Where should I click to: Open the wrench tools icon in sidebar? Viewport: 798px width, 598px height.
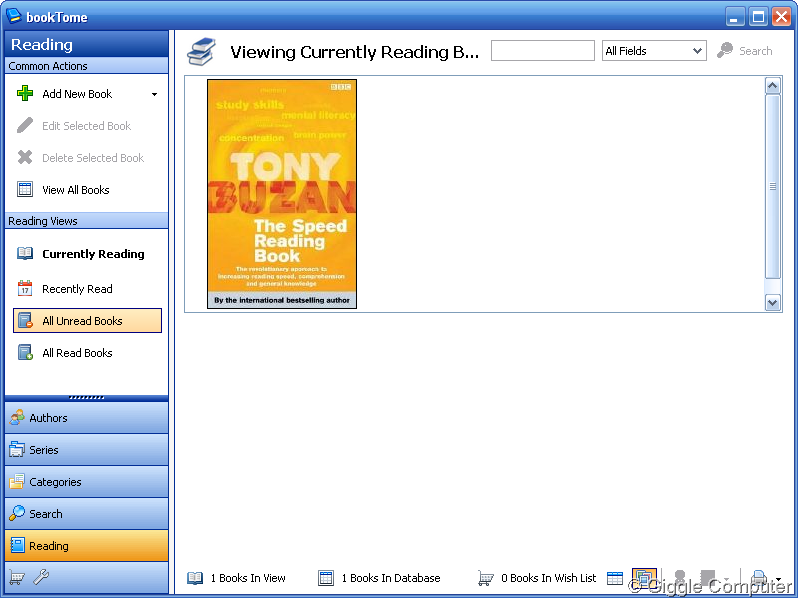41,577
